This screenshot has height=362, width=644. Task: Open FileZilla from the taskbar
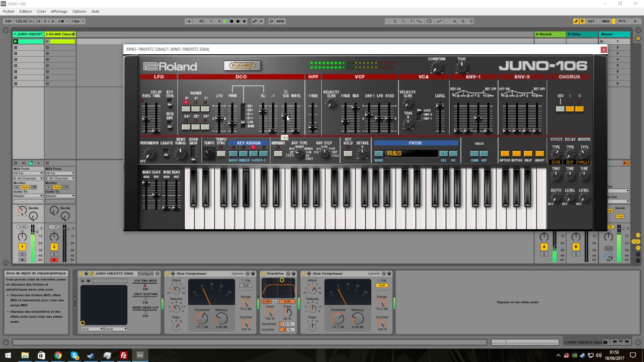(124, 355)
